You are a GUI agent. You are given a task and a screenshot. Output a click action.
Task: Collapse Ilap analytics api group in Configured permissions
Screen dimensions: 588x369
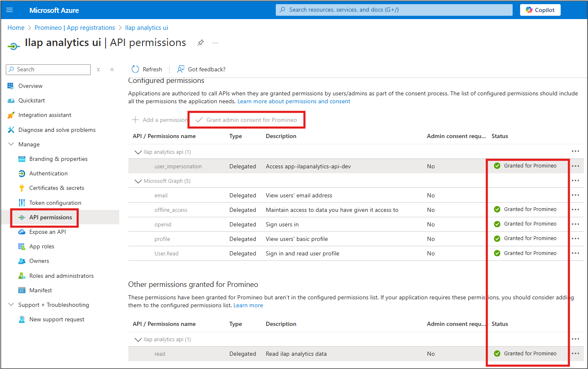point(138,152)
